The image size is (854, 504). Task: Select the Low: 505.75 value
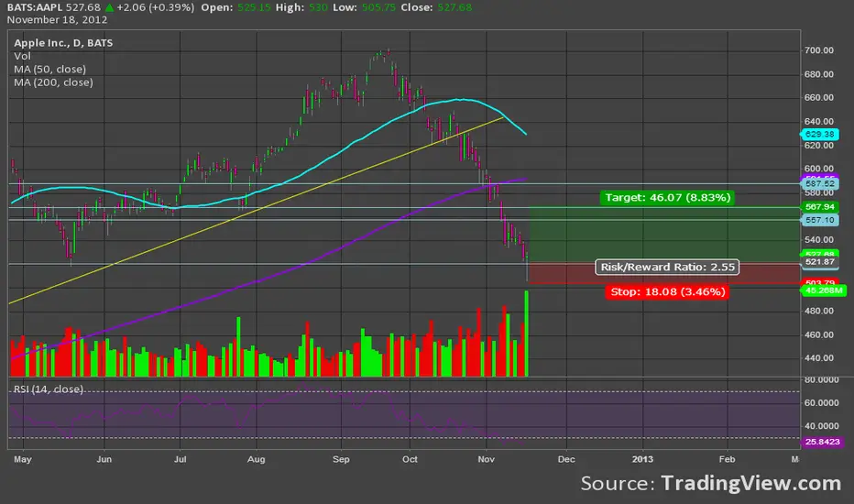[x=364, y=7]
